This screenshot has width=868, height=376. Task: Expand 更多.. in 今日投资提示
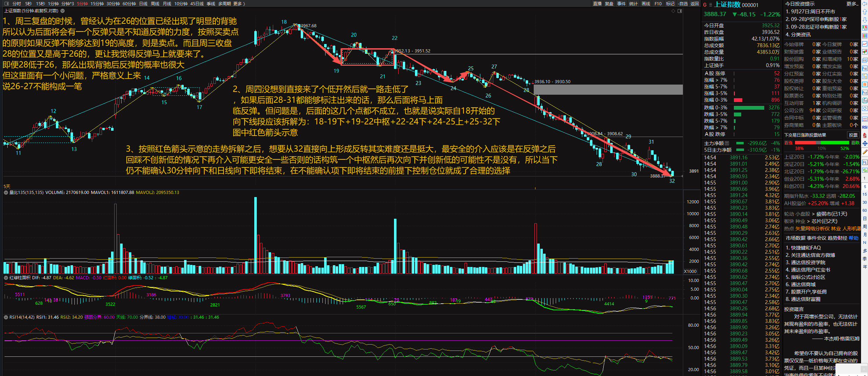click(852, 4)
